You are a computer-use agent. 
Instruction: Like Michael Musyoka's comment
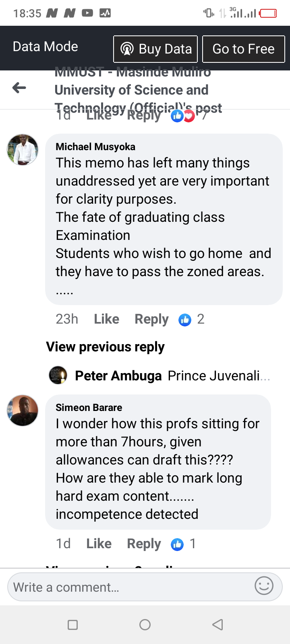pyautogui.click(x=106, y=319)
